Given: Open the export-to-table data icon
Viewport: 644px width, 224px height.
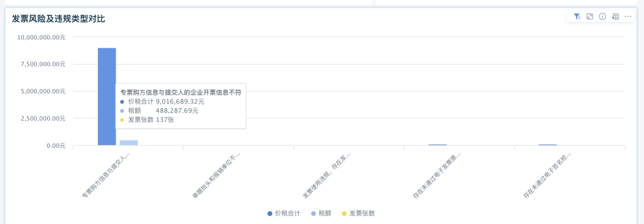Looking at the screenshot, I should (615, 17).
